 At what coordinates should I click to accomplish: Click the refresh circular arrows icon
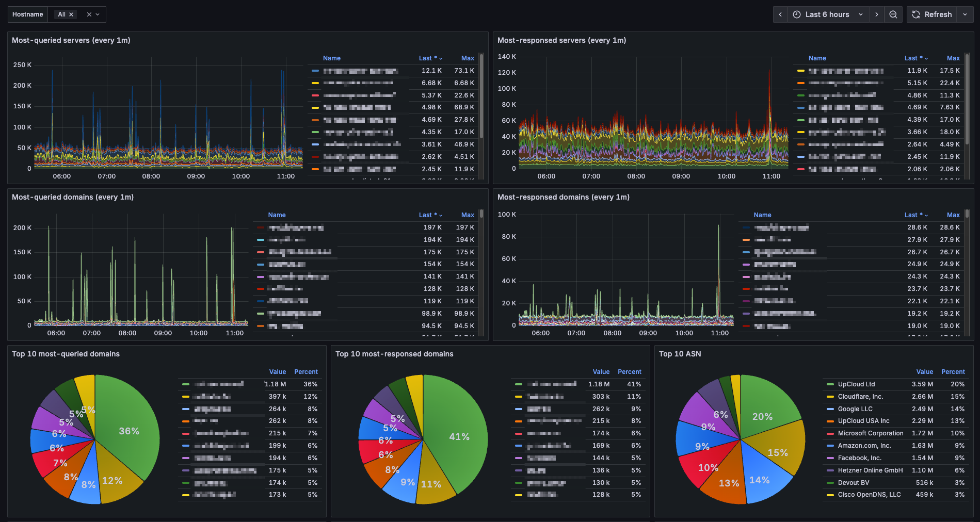click(916, 14)
